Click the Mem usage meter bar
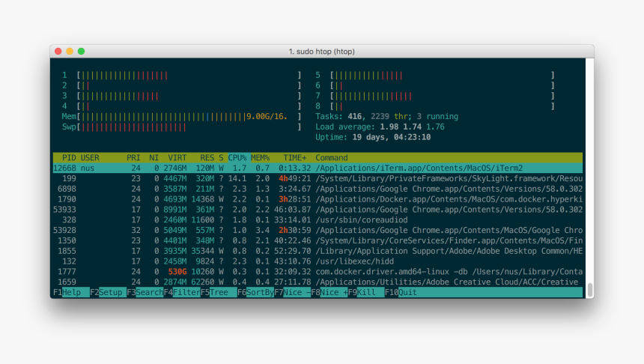Screen dimensions: 644x364 [189, 117]
